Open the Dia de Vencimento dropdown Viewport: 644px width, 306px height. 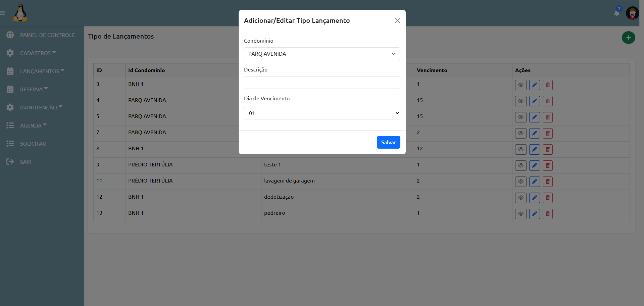[x=322, y=113]
